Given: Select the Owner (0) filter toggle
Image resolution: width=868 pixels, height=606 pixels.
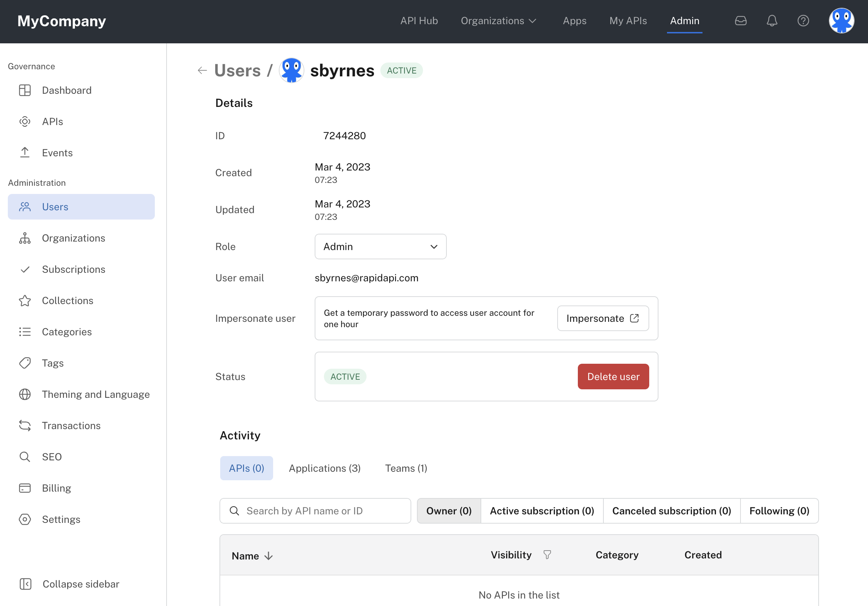Looking at the screenshot, I should pos(449,511).
